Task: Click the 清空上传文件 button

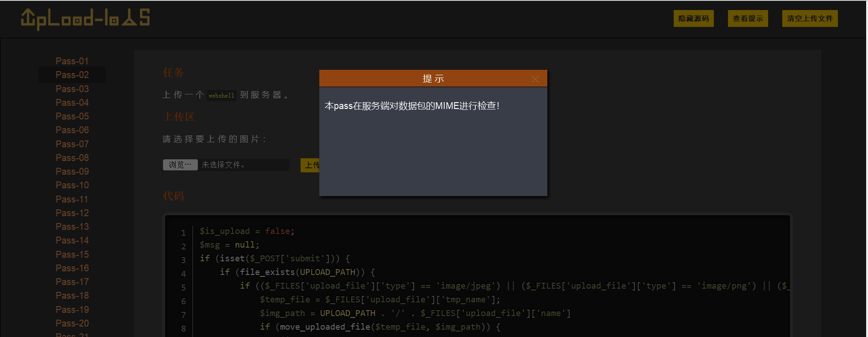Action: 810,19
